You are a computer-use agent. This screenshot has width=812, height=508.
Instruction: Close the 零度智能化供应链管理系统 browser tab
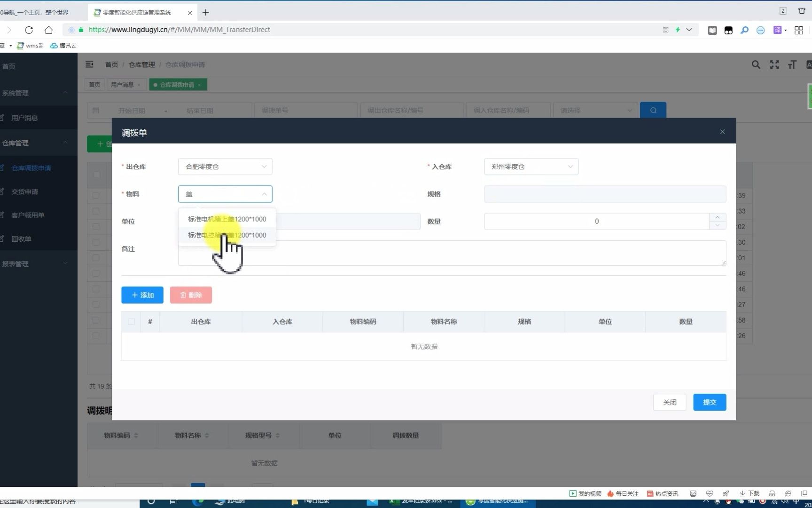coord(190,13)
